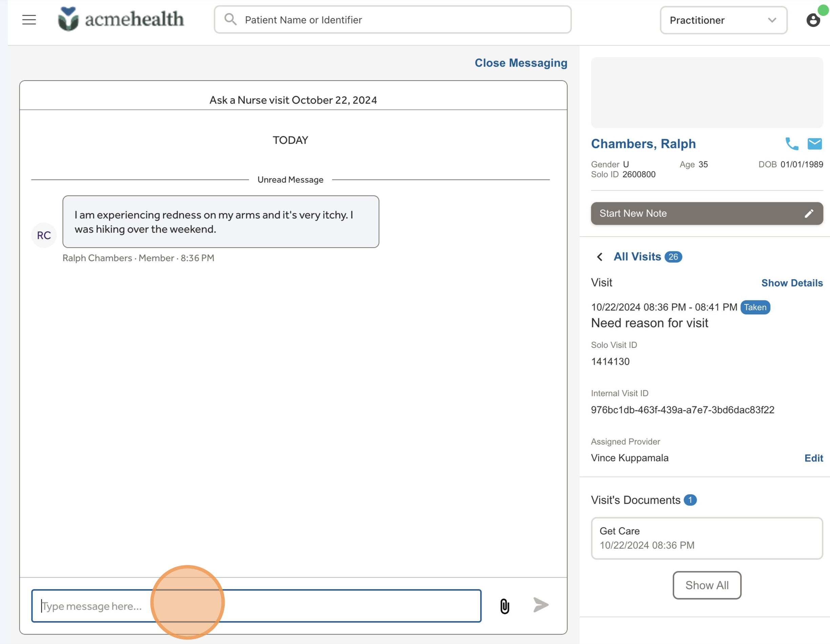
Task: Email patient using the envelope icon
Action: point(814,144)
